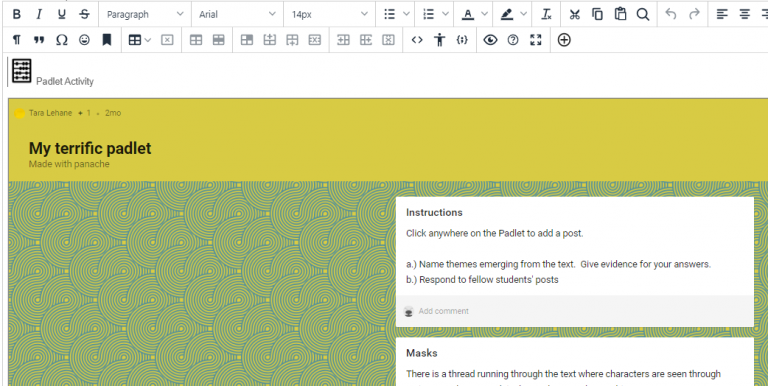The height and width of the screenshot is (386, 768).
Task: Insert a numbered list
Action: click(x=429, y=14)
